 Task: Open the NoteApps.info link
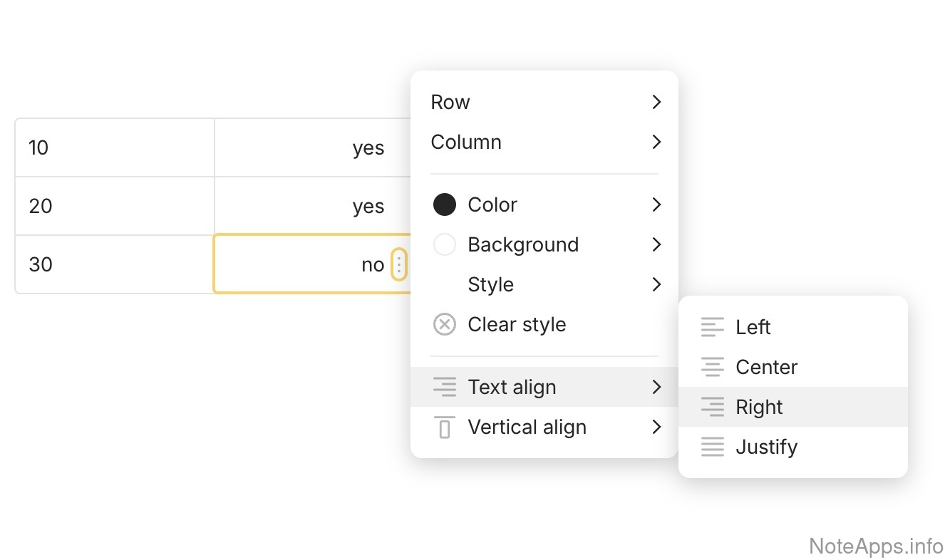(x=876, y=546)
